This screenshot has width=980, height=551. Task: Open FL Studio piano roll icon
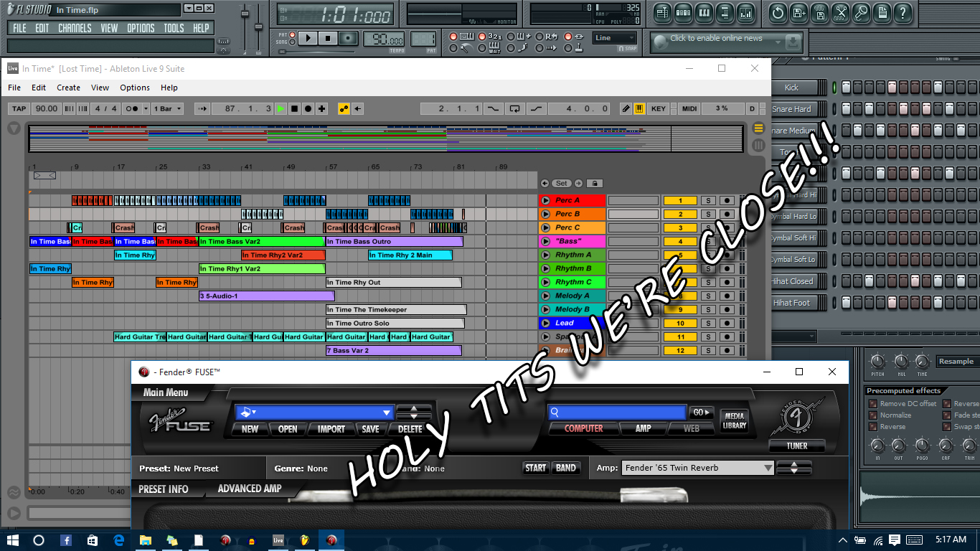pos(704,13)
